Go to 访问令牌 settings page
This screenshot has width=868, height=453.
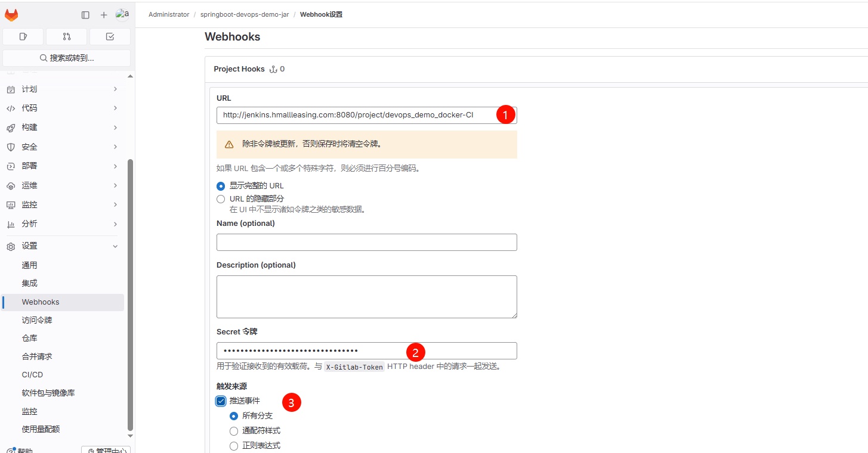pos(37,320)
